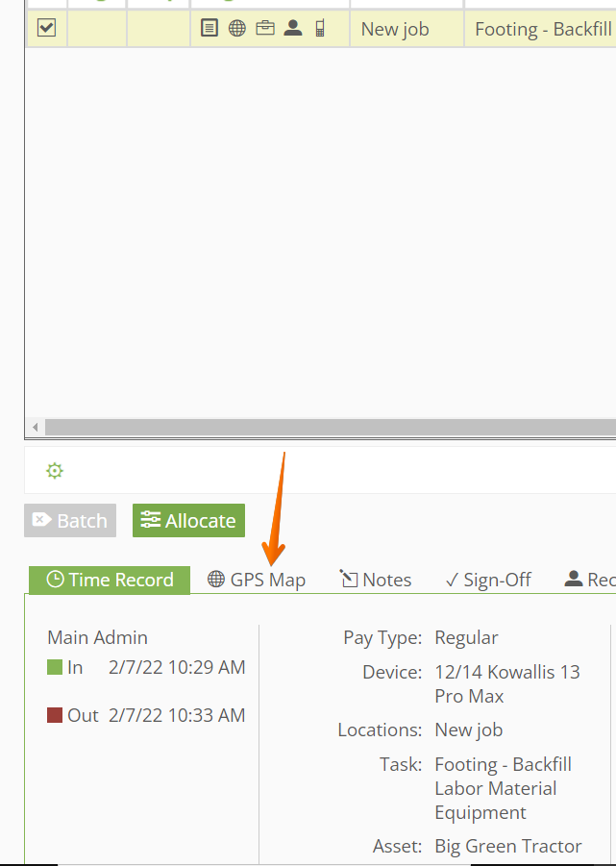Click the horizontal scrollbar track
The image size is (616, 866).
330,427
